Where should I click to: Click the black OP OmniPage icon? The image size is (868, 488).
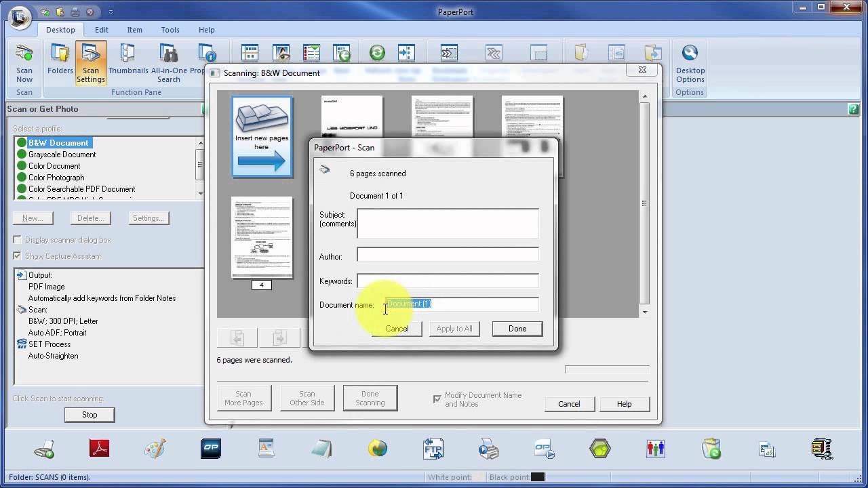point(211,449)
